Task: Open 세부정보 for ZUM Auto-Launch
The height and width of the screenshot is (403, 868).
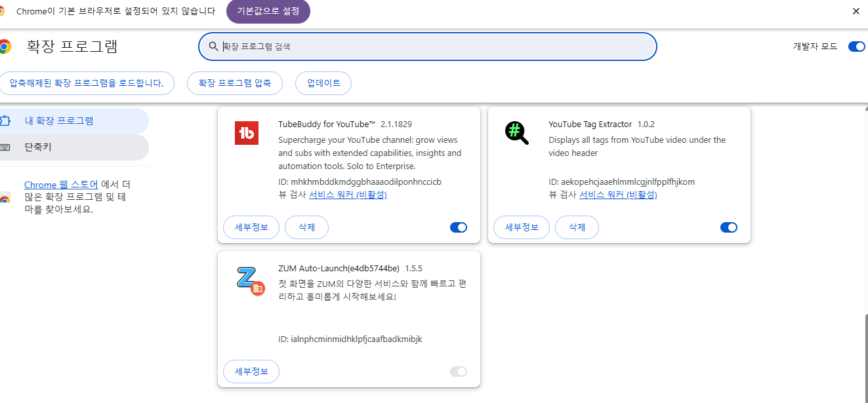Action: coord(251,372)
